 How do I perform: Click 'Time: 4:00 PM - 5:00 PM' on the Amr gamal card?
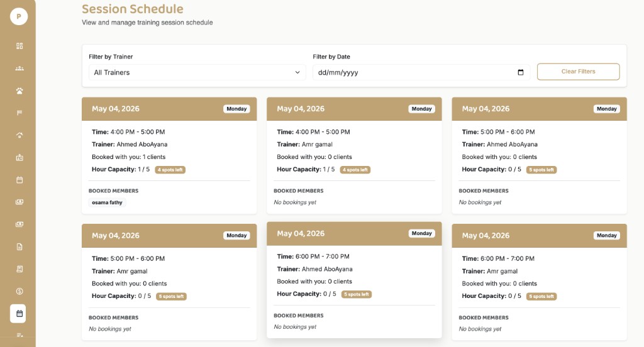click(x=313, y=132)
